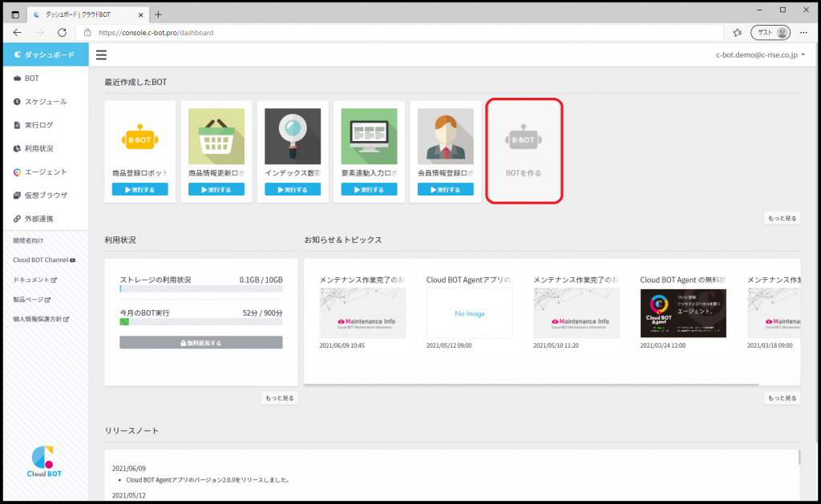
Task: Run the 要素連動入力ロボ bot
Action: coord(369,189)
